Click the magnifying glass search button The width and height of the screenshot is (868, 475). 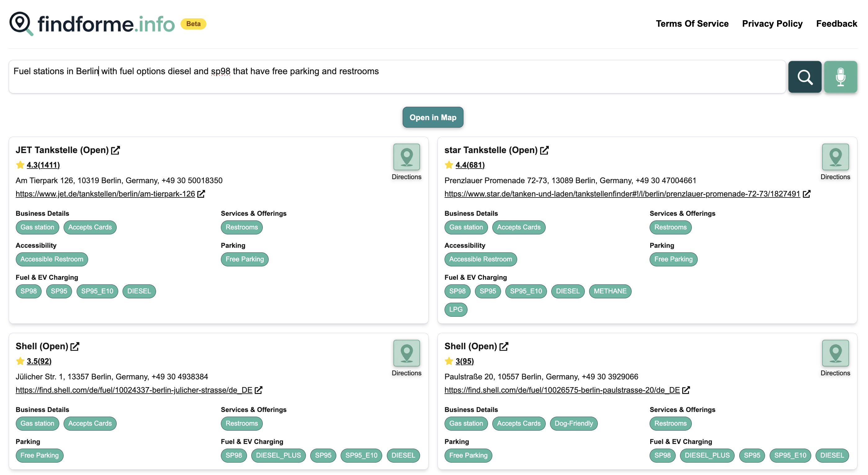point(804,77)
